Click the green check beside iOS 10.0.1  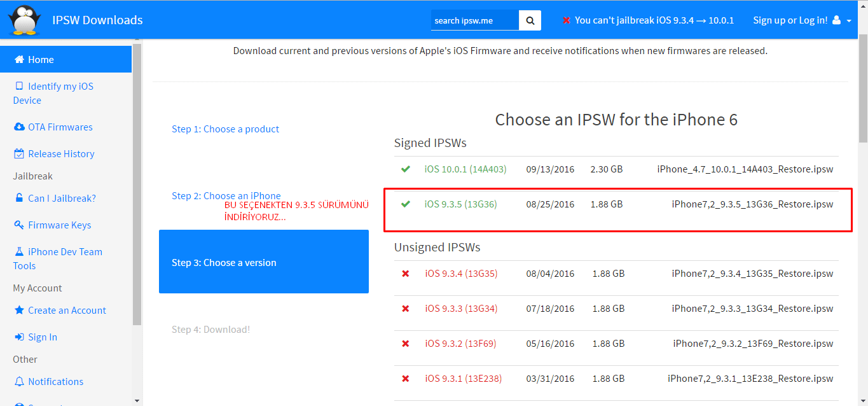point(406,169)
